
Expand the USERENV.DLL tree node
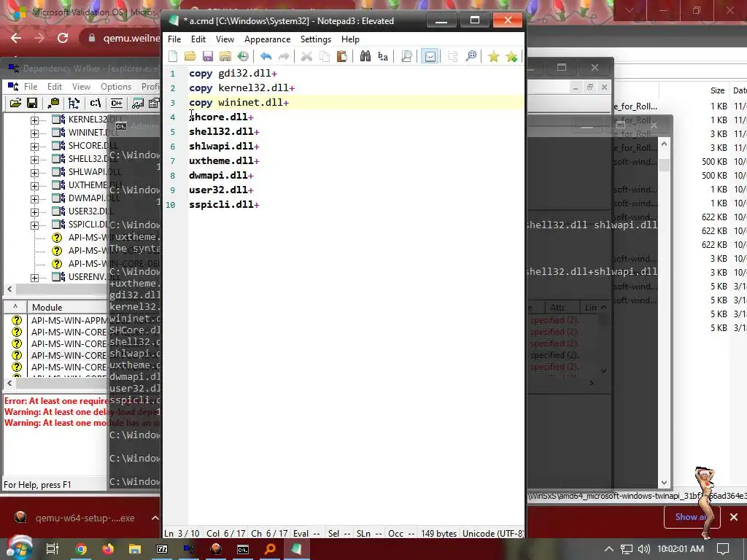(35, 278)
